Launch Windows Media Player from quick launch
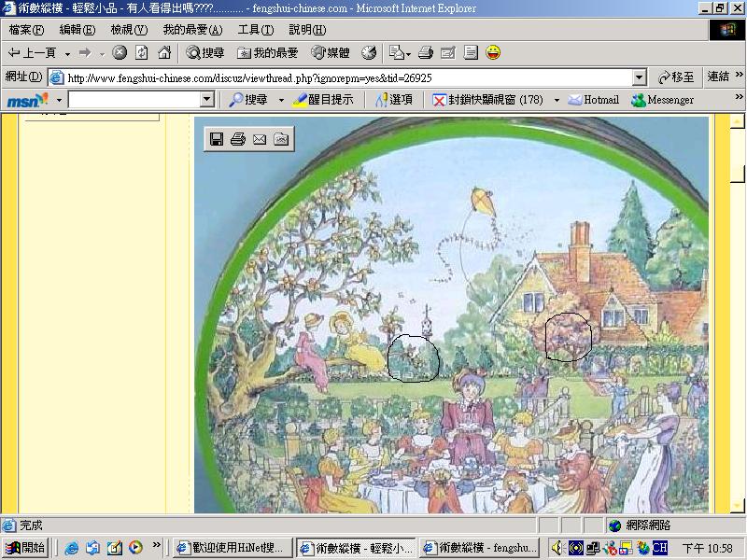747x560 pixels. (135, 548)
